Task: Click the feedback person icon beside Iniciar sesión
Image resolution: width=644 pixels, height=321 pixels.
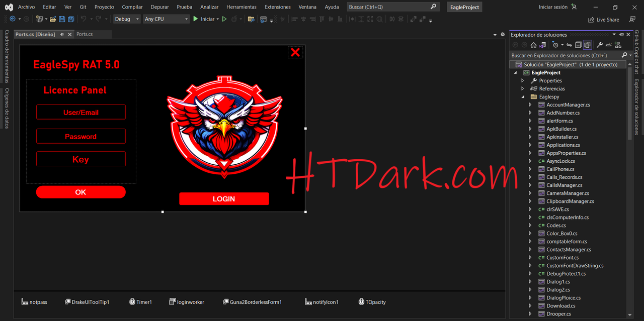Action: pyautogui.click(x=575, y=7)
